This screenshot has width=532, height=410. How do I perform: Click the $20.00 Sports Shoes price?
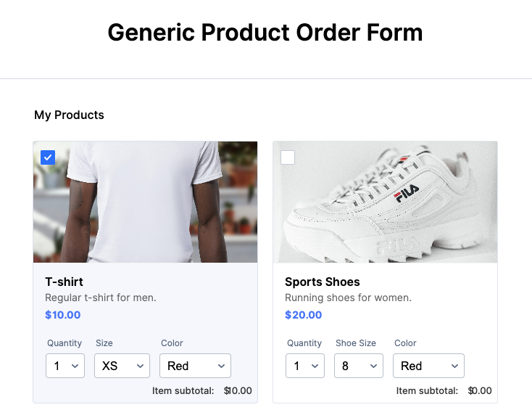(304, 315)
